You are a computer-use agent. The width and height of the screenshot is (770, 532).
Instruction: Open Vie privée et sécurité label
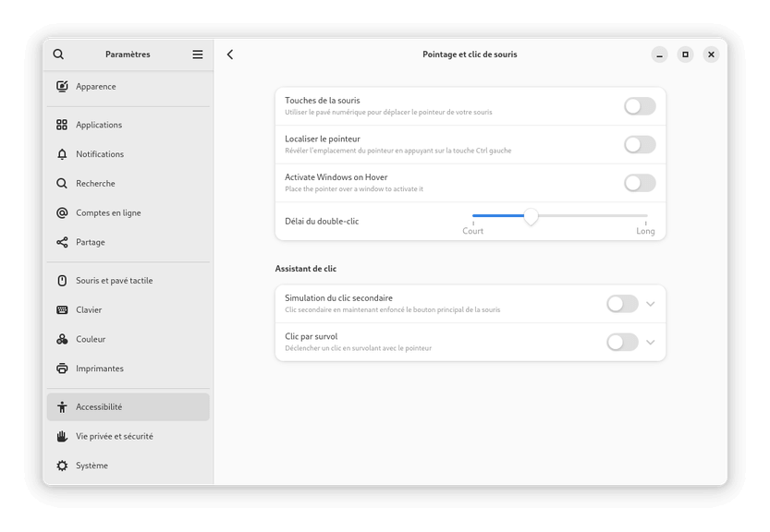[115, 436]
